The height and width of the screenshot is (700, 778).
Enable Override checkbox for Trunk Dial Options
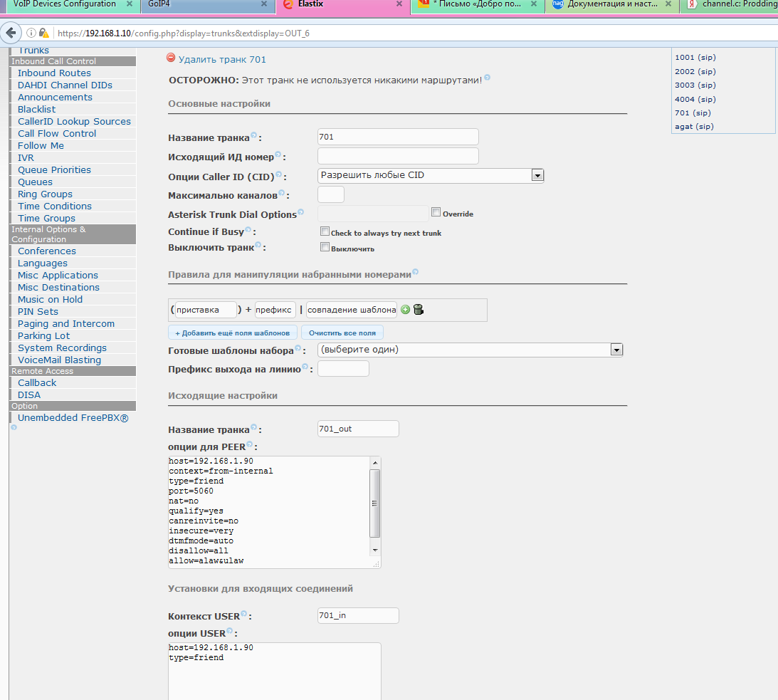[x=436, y=212]
